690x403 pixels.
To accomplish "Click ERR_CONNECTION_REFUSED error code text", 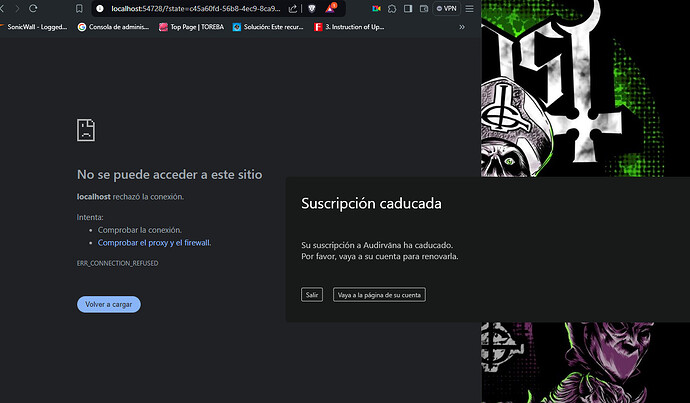I will 117,263.
